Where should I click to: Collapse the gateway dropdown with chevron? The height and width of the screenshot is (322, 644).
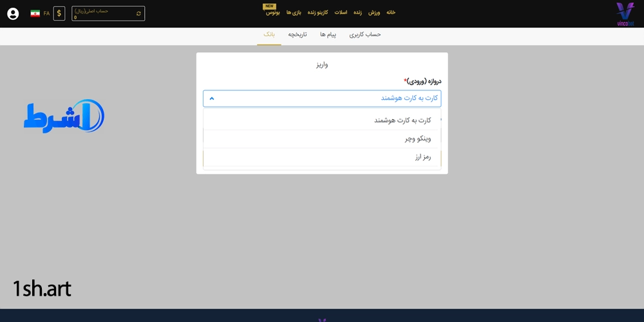(212, 99)
